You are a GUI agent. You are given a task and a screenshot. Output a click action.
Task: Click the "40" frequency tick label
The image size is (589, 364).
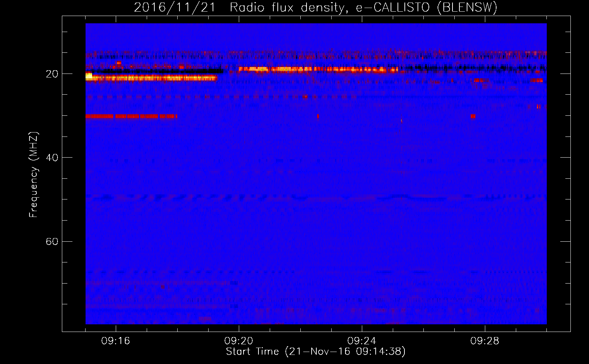point(52,158)
